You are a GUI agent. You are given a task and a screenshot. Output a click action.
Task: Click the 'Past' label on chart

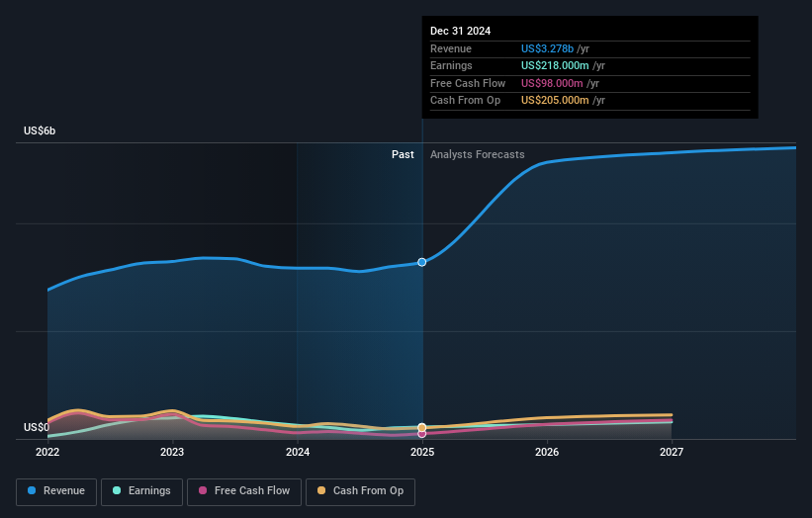click(x=403, y=155)
